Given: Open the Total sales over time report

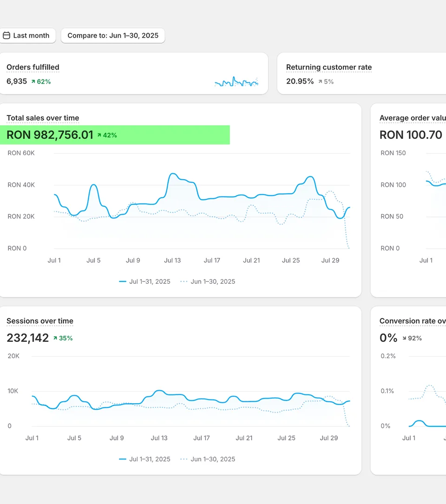Looking at the screenshot, I should tap(43, 118).
